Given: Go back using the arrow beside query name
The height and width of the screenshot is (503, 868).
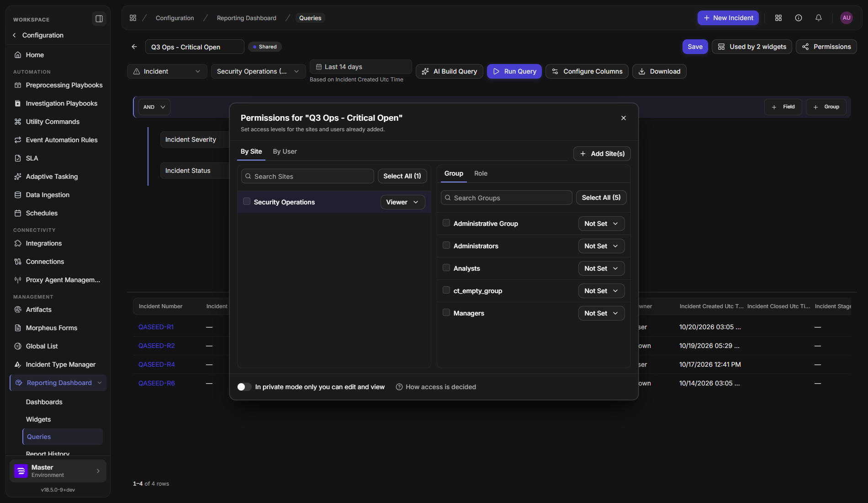Looking at the screenshot, I should (134, 47).
